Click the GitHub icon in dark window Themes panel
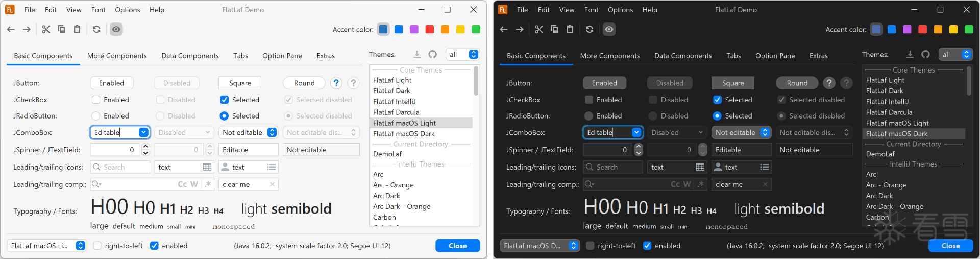Screen dimensions: 980x259 coord(925,54)
